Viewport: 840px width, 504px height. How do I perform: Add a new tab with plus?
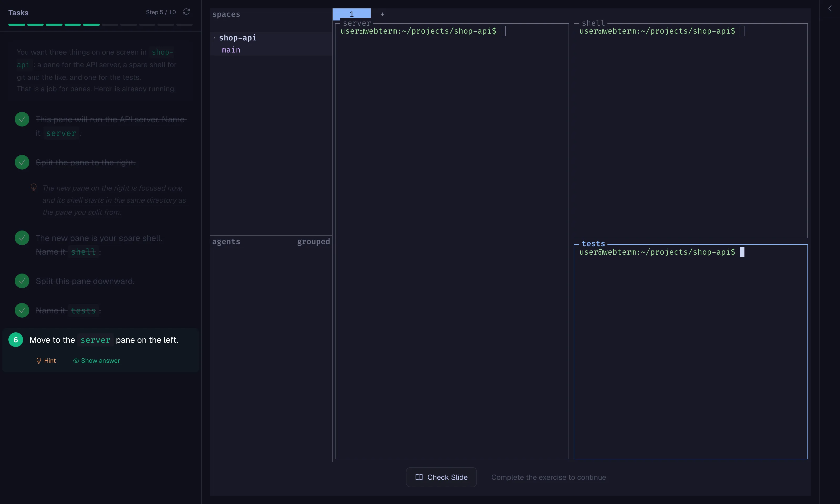382,14
